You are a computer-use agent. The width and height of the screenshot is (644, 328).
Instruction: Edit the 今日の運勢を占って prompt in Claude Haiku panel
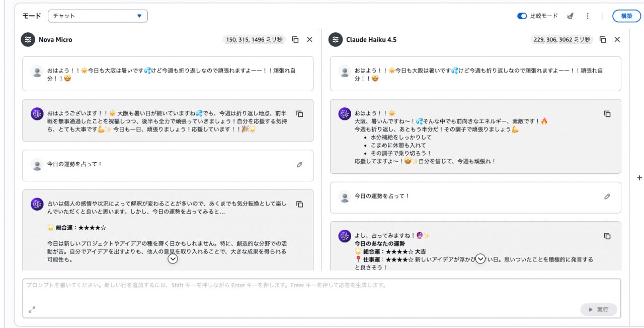coord(607,196)
